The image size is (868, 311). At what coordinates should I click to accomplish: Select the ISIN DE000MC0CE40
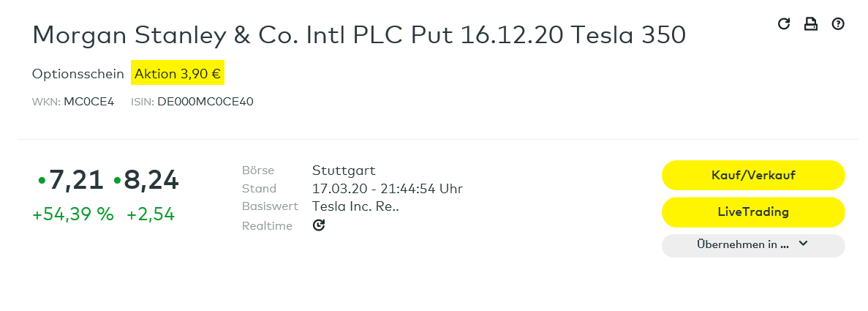[205, 102]
